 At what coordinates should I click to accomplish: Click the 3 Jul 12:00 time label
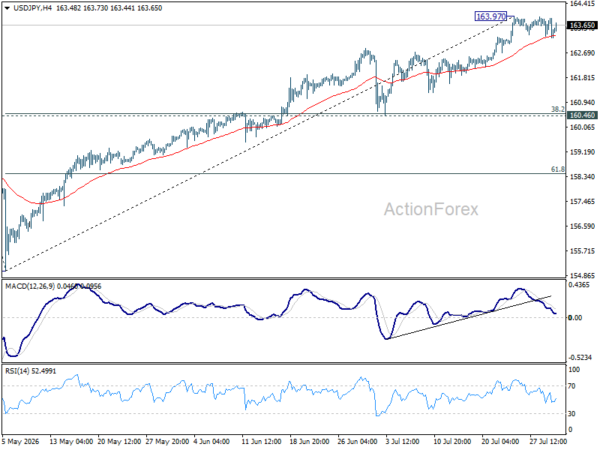pyautogui.click(x=404, y=442)
